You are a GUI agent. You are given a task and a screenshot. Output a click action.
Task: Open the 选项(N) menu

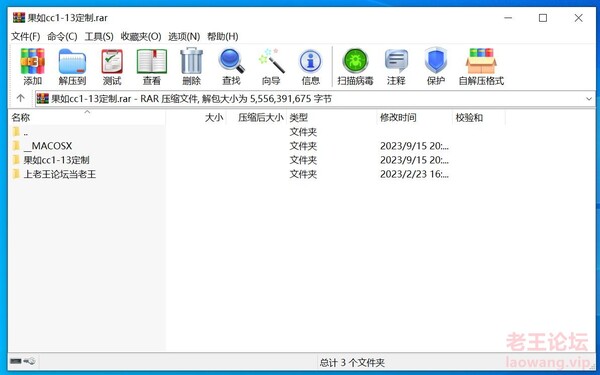[184, 36]
